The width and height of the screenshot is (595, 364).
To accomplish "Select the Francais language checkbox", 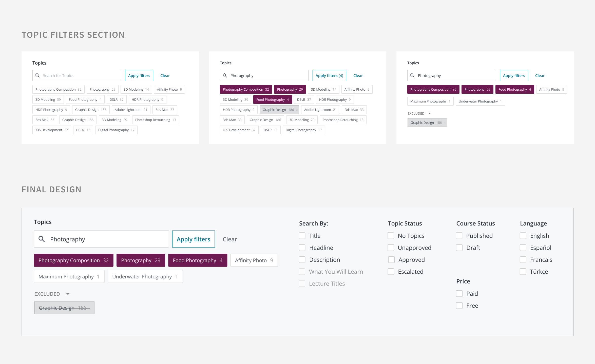I will click(x=523, y=260).
